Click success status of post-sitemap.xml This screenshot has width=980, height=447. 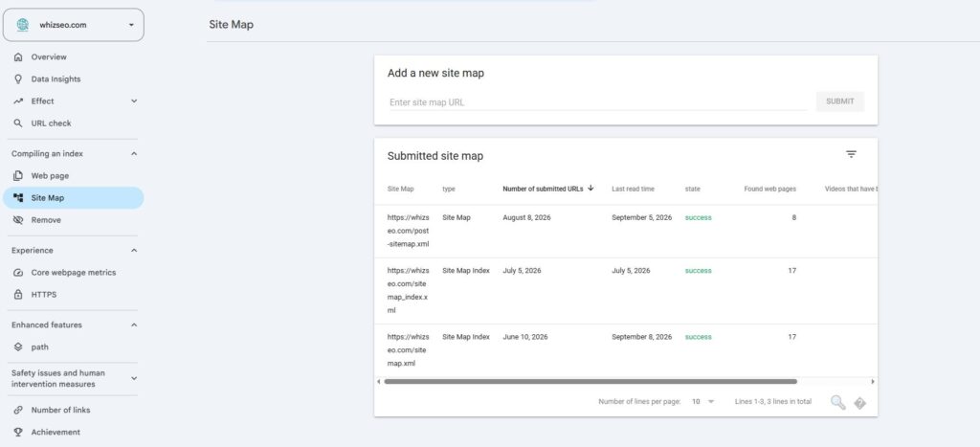pos(698,217)
